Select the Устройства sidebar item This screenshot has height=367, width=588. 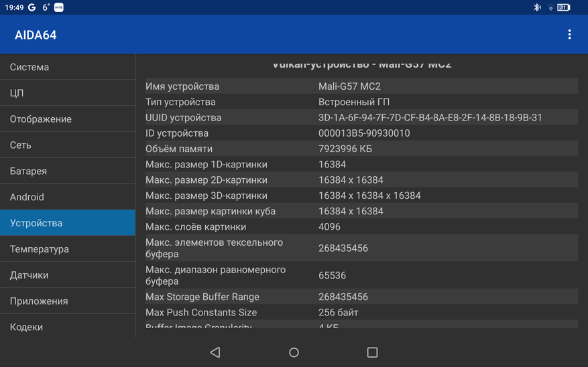click(67, 223)
